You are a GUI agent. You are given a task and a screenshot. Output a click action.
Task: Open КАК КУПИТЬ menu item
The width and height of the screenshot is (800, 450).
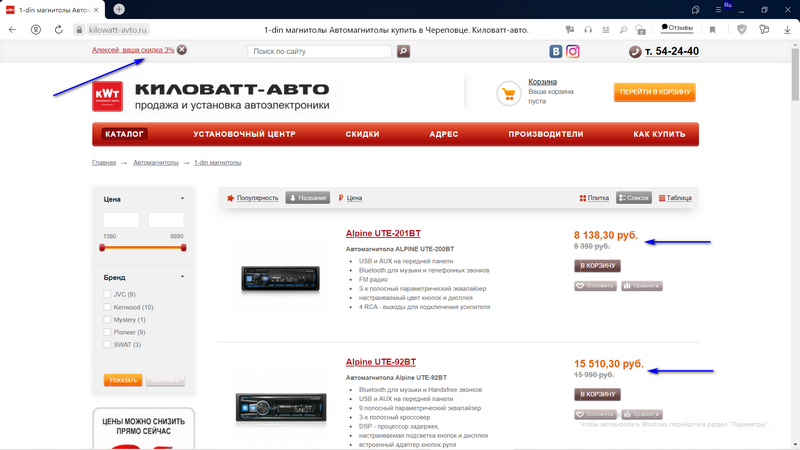pos(659,134)
